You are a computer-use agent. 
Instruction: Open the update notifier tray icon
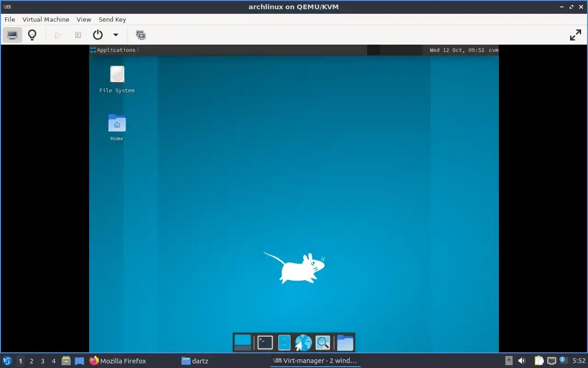point(563,360)
